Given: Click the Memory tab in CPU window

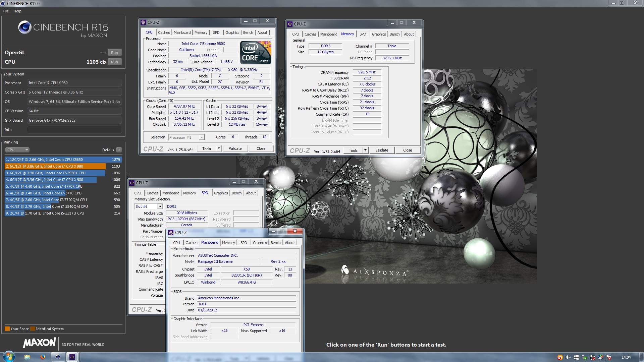Looking at the screenshot, I should pyautogui.click(x=201, y=33).
